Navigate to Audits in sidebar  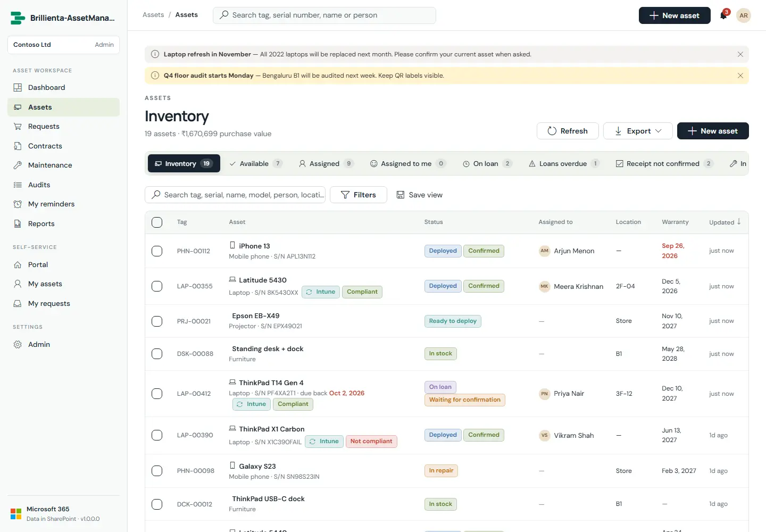63,185
